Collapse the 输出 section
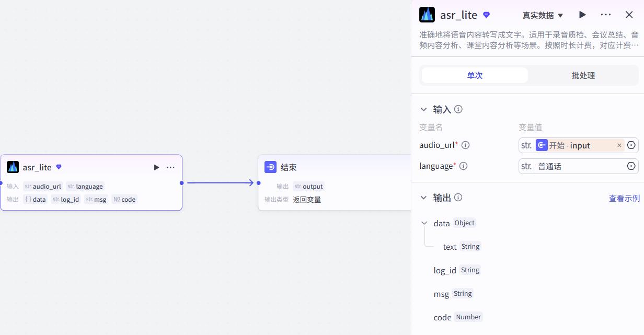 pos(424,198)
